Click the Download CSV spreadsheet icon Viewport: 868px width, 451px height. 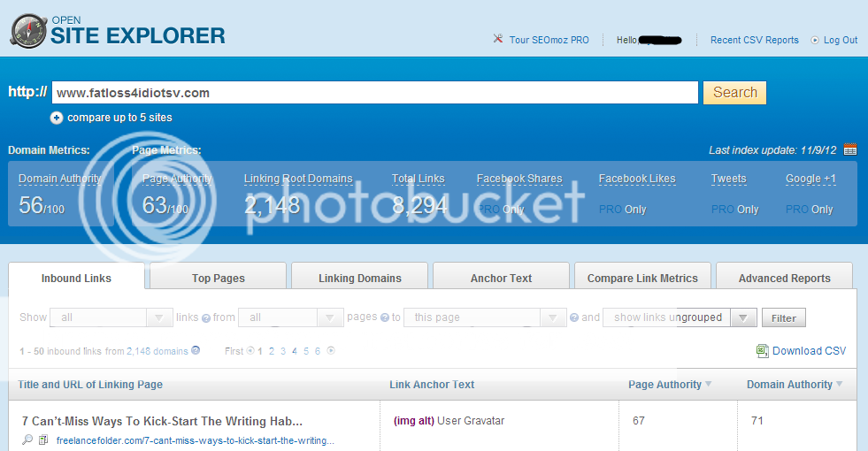[x=763, y=351]
